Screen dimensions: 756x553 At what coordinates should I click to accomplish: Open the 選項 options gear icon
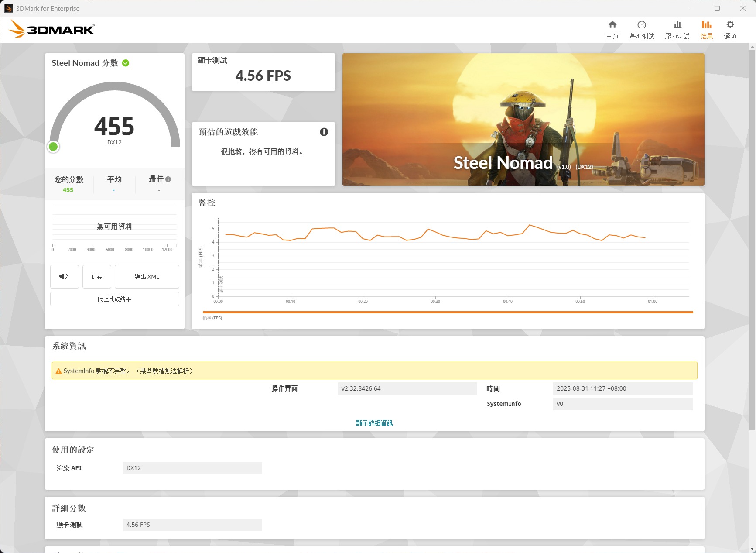click(730, 25)
